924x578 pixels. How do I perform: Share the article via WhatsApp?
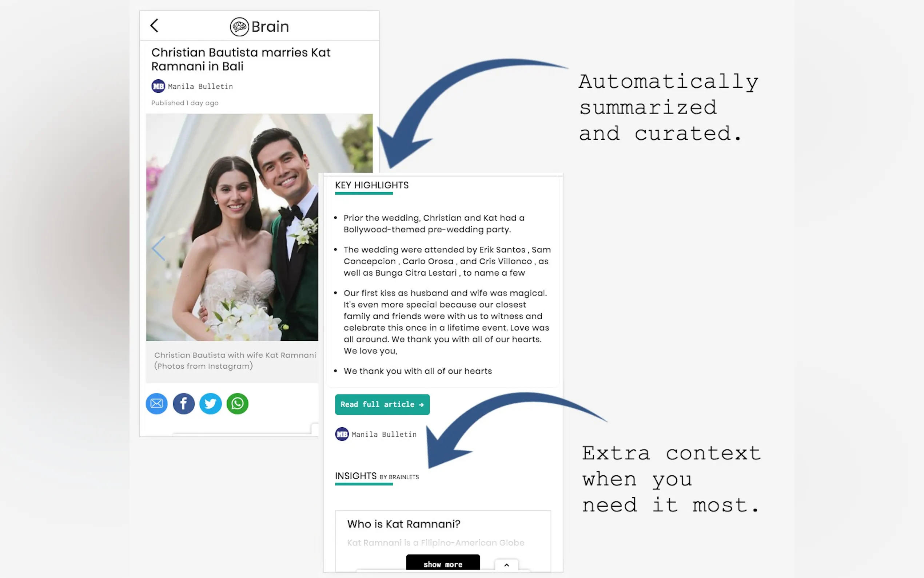[x=237, y=404]
